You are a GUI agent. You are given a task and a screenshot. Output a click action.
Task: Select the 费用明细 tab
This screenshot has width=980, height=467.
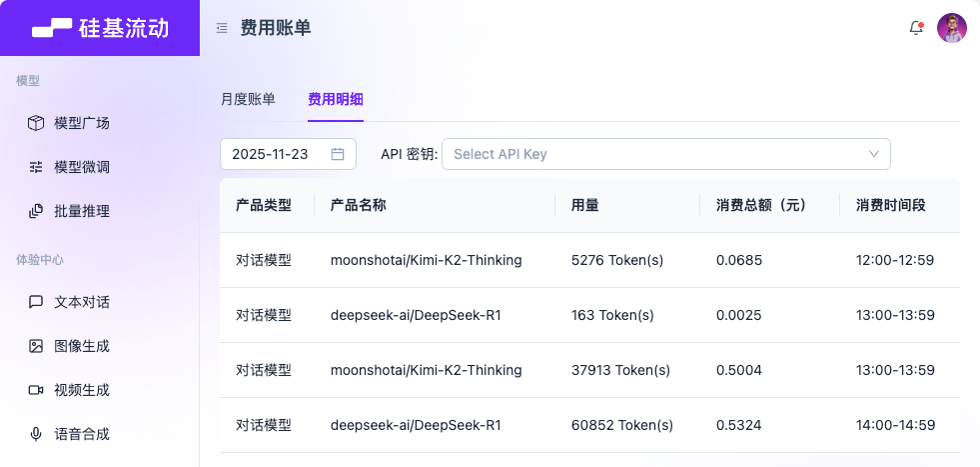pos(335,99)
